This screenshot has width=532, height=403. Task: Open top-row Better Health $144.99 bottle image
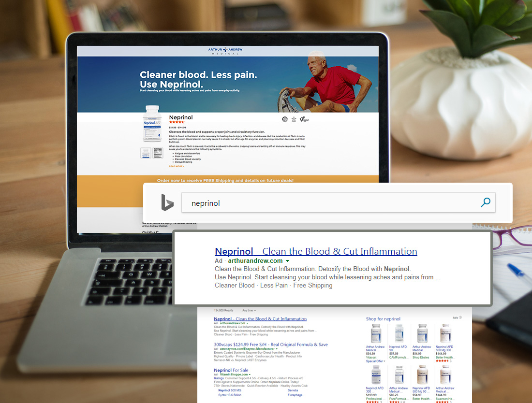[445, 334]
